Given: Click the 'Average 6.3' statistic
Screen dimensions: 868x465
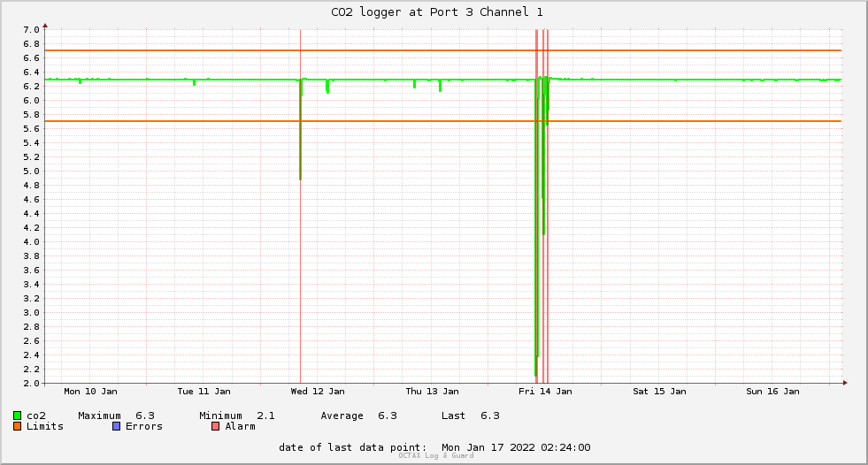Looking at the screenshot, I should pyautogui.click(x=358, y=415).
